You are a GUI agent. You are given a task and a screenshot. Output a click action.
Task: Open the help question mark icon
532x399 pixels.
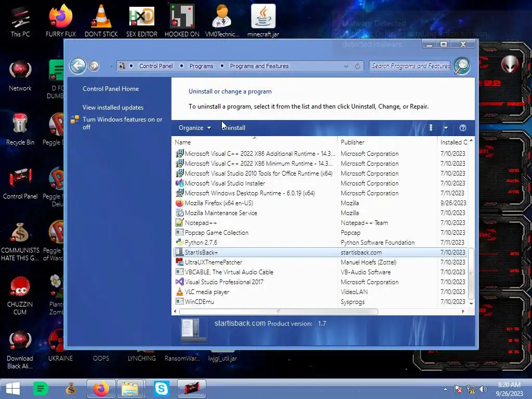click(x=463, y=128)
